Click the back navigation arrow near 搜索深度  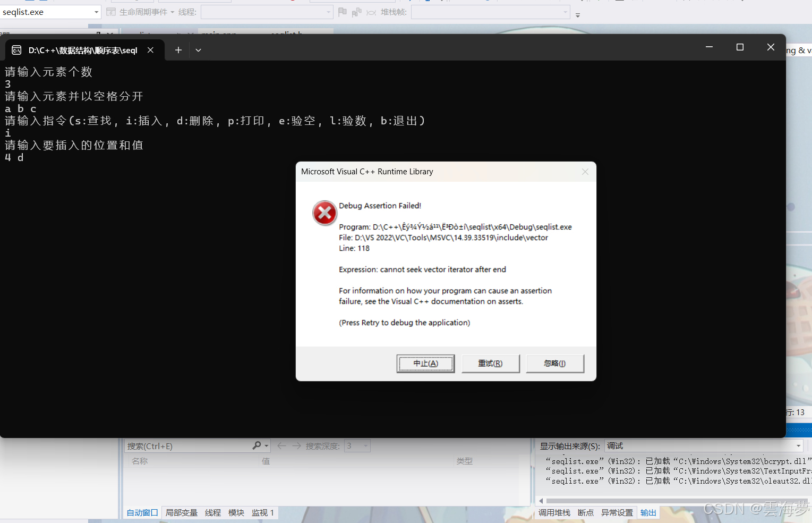pos(281,445)
